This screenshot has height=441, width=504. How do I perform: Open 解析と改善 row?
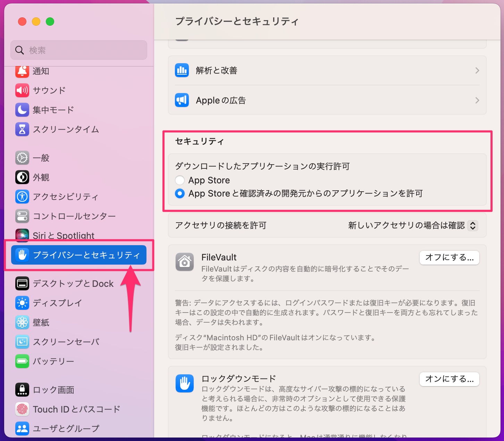(327, 70)
